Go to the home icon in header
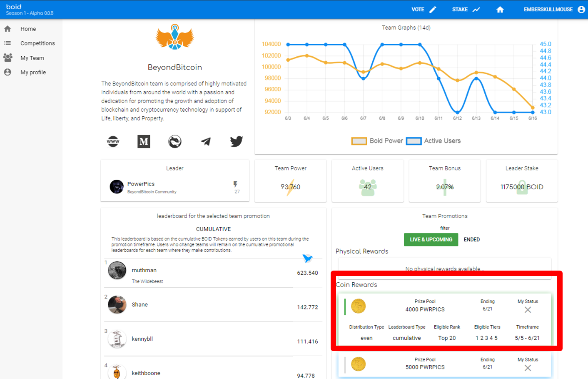 coord(500,10)
